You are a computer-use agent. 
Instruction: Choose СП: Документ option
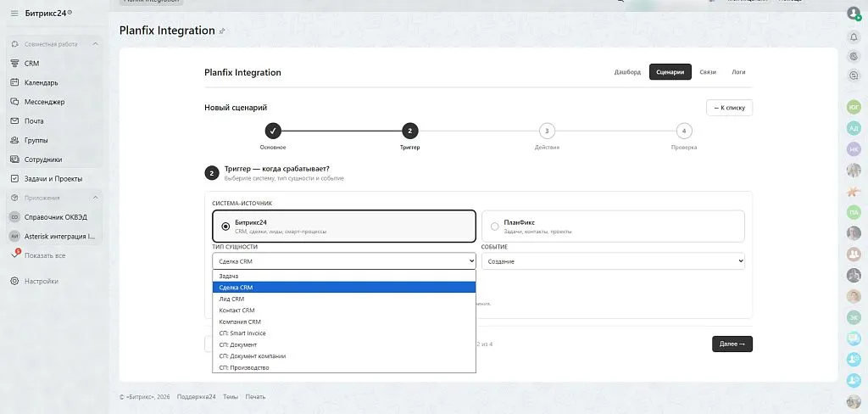point(344,344)
